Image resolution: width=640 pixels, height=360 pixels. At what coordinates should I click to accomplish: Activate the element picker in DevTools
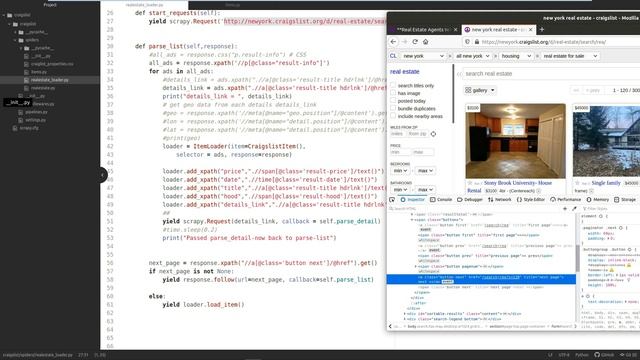pyautogui.click(x=392, y=200)
